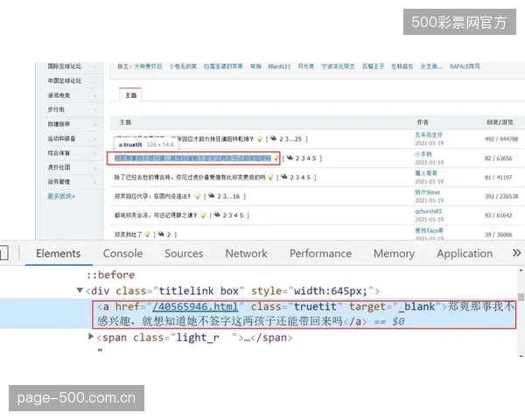
Task: Expand arrow beside 步行街
Action: point(95,110)
